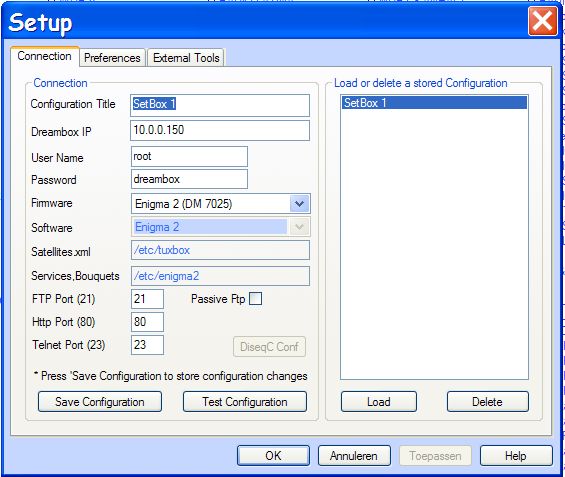Confirm with the OK button
565x477 pixels.
(x=273, y=456)
